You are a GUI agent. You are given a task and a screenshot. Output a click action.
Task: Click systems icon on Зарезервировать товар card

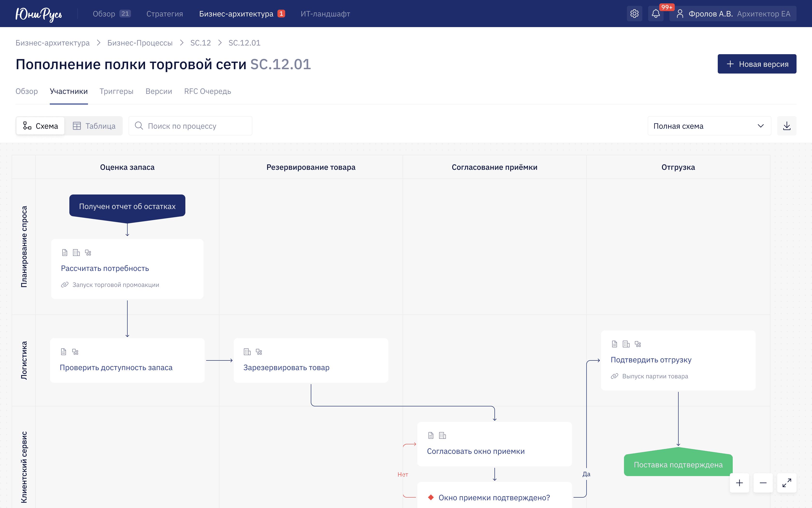point(259,352)
